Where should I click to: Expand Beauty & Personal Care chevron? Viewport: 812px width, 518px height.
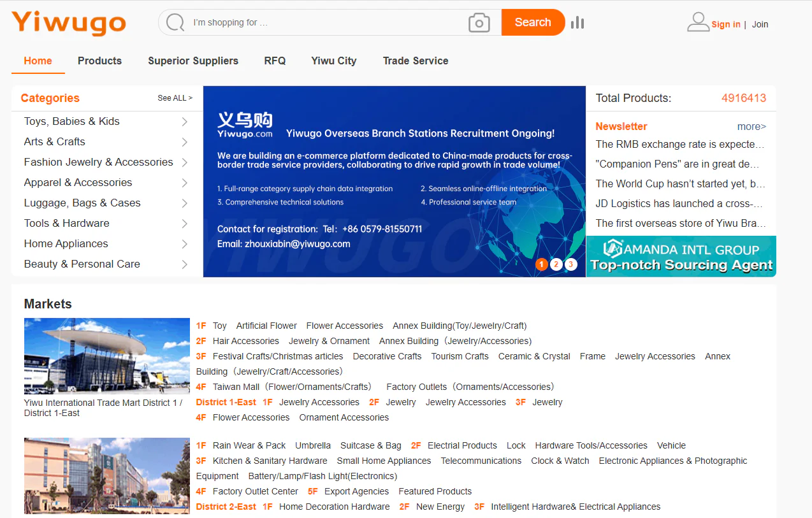184,264
